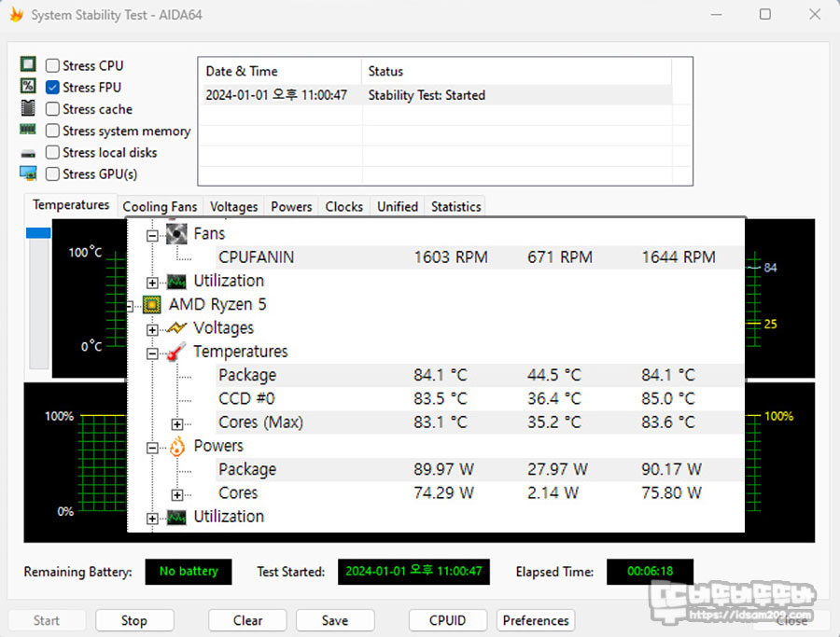
Task: Open the Clocks tab
Action: [343, 207]
